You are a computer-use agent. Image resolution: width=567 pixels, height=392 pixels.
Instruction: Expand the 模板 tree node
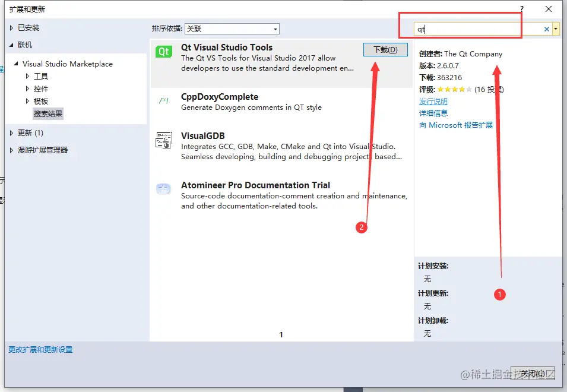(x=27, y=101)
